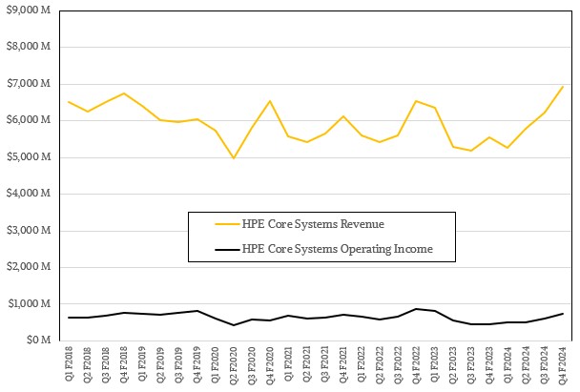Select the $5,000 M axis label
Screen dimensions: 580x392
[29, 156]
